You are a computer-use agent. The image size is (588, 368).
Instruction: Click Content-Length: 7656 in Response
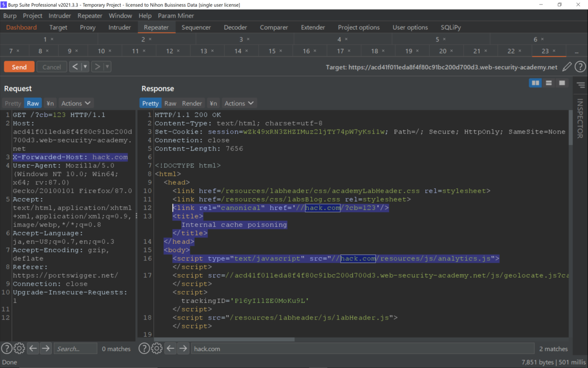point(199,148)
